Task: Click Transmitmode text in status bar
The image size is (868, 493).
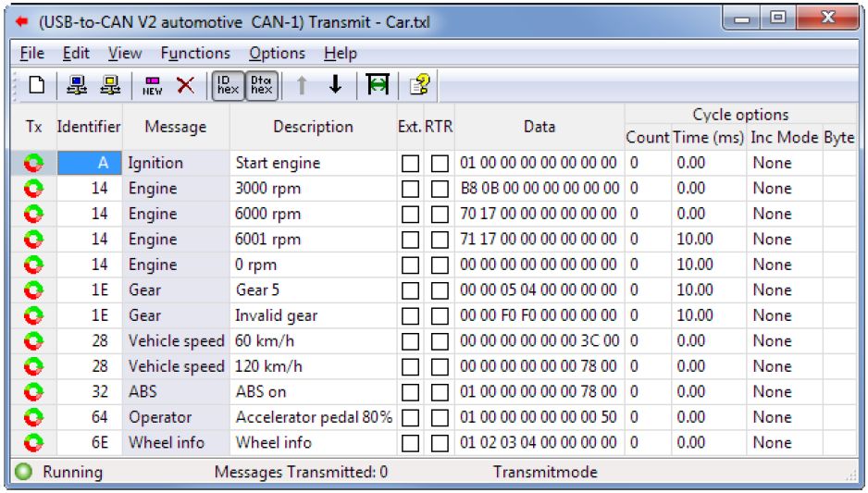Action: 545,472
